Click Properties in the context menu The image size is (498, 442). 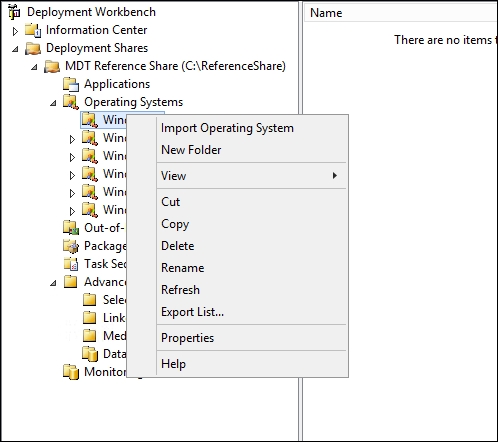[187, 338]
